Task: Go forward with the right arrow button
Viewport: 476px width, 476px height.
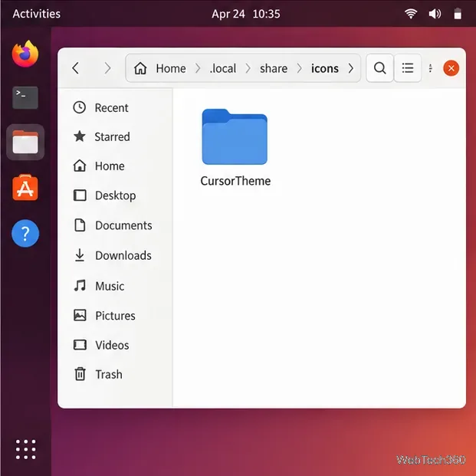Action: pyautogui.click(x=107, y=68)
